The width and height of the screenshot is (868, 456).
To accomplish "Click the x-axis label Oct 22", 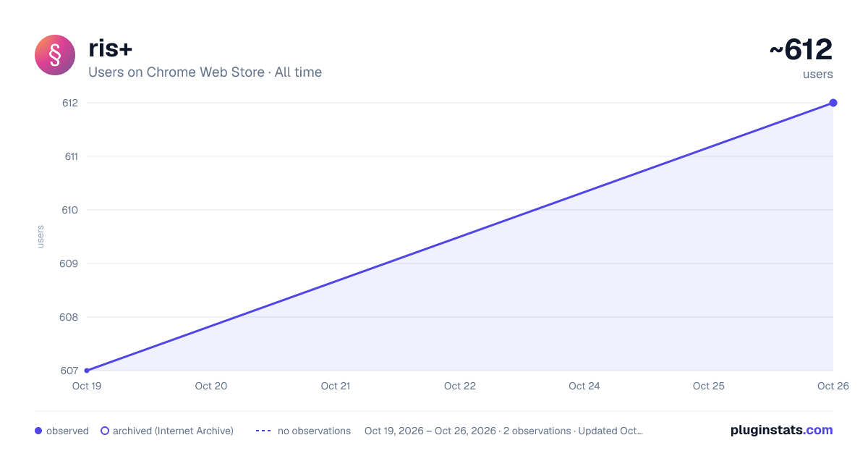I will (x=460, y=386).
